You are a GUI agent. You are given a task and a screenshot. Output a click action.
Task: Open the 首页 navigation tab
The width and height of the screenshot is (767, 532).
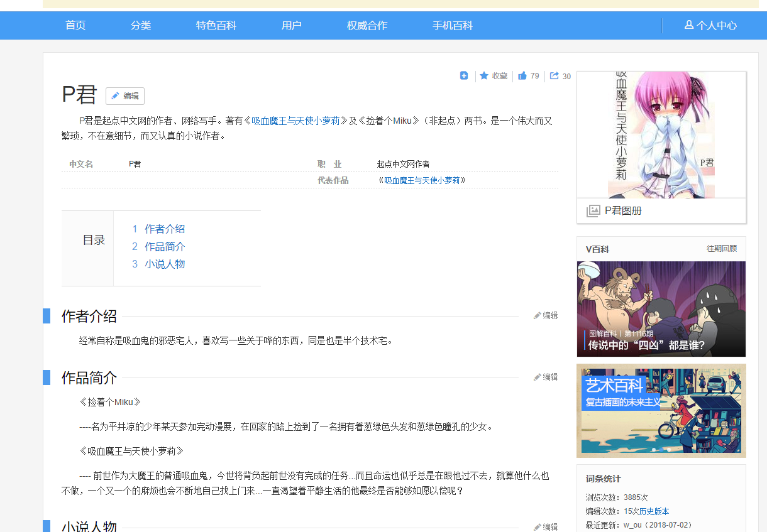click(x=75, y=26)
